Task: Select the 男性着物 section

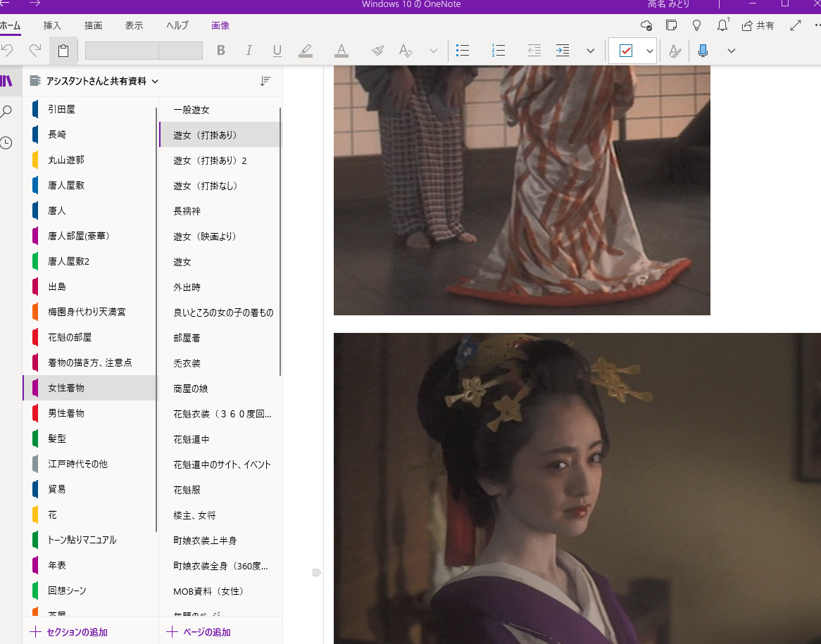Action: point(90,413)
